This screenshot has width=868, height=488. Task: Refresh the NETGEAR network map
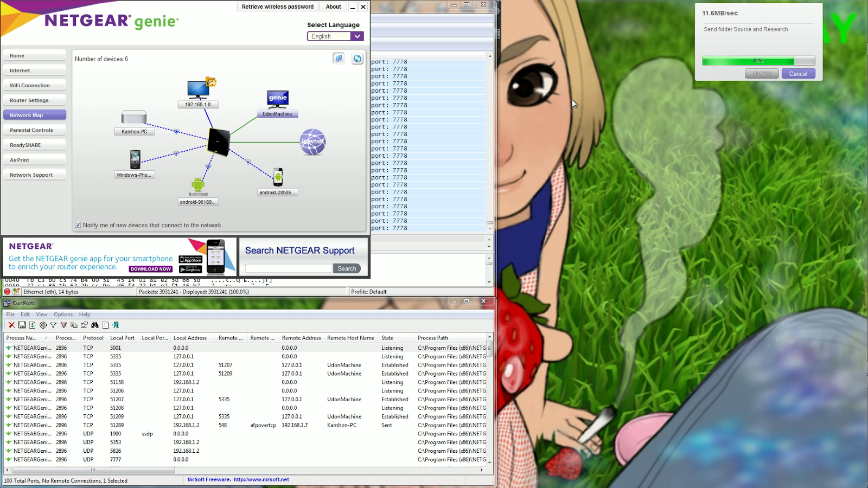[x=357, y=59]
